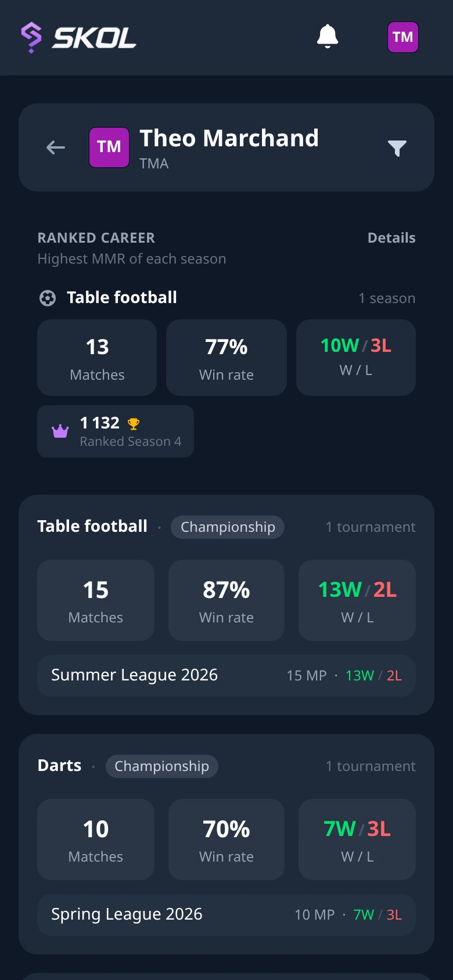Go back with the left arrow
Image resolution: width=453 pixels, height=980 pixels.
(56, 147)
